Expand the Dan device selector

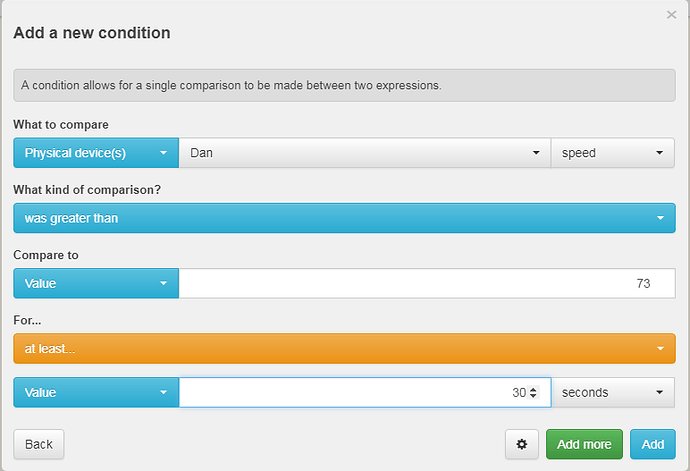click(364, 153)
